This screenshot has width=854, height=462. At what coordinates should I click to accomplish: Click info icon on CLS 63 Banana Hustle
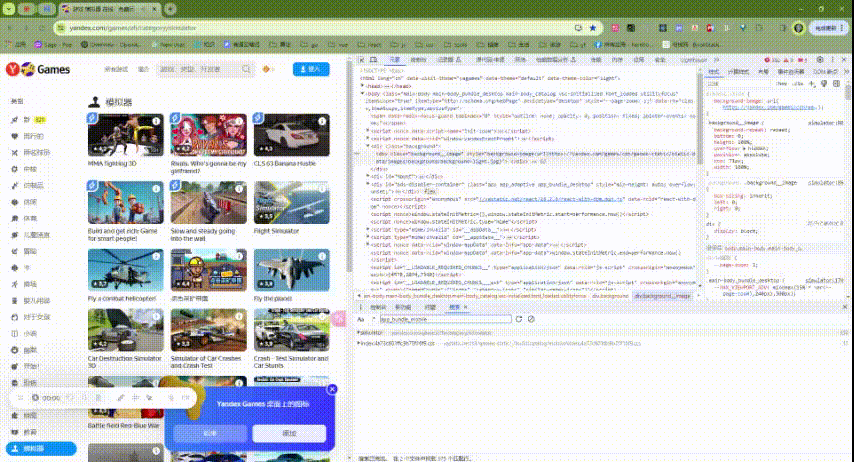click(x=322, y=121)
